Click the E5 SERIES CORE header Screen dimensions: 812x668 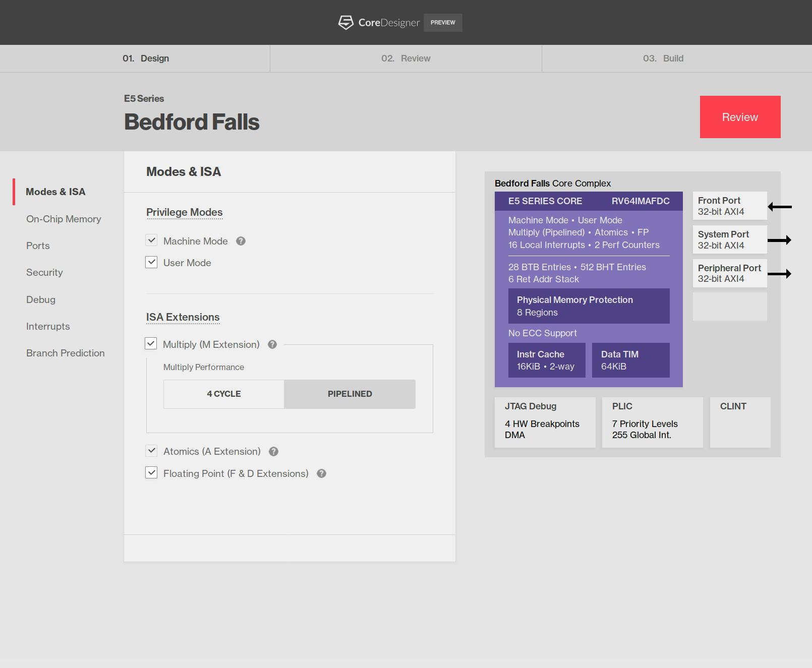click(545, 201)
